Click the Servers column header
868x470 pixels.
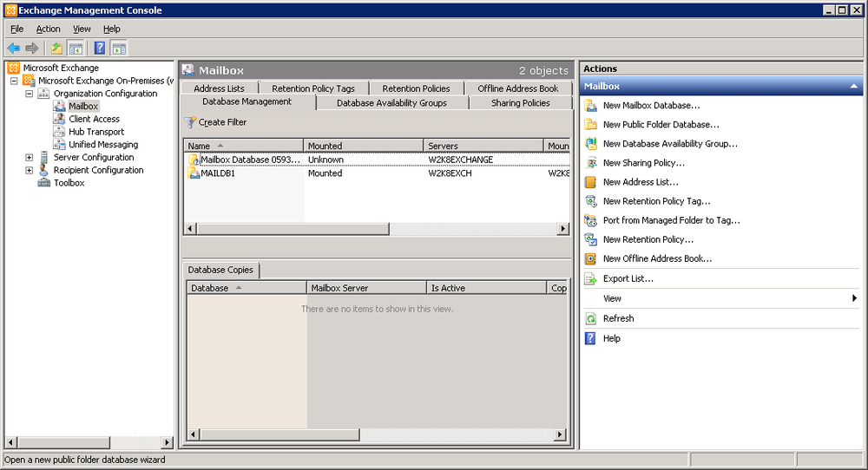point(483,146)
